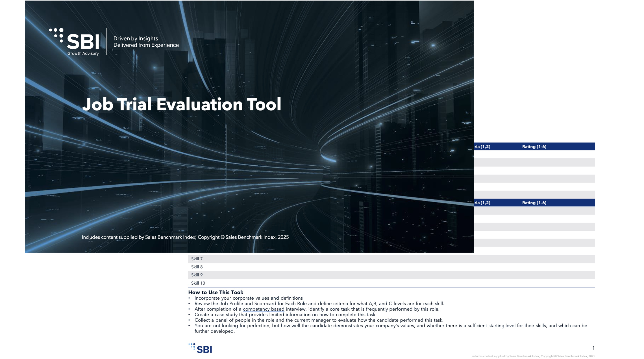Viewport: 644px width, 359px height.
Task: Click 'Driven by Insights' tagline text
Action: (x=136, y=38)
